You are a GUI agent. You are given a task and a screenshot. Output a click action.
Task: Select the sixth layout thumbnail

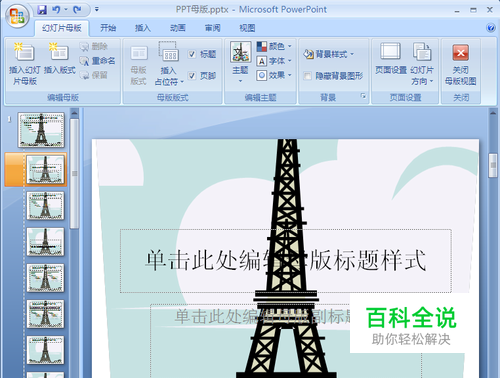(x=45, y=314)
